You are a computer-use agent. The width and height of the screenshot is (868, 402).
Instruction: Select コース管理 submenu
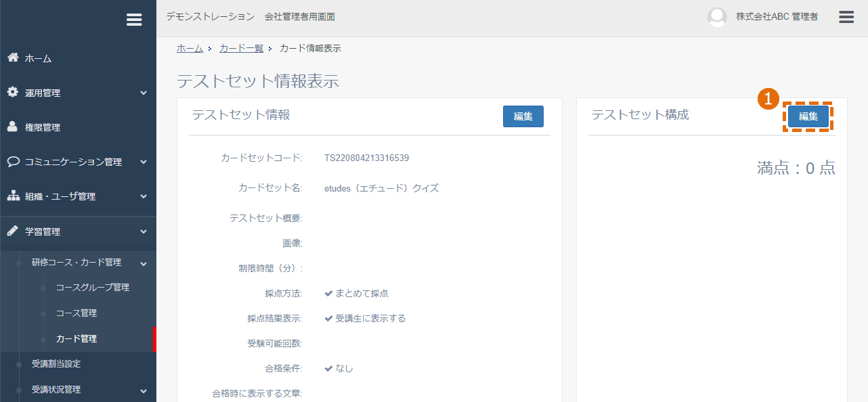click(x=77, y=313)
